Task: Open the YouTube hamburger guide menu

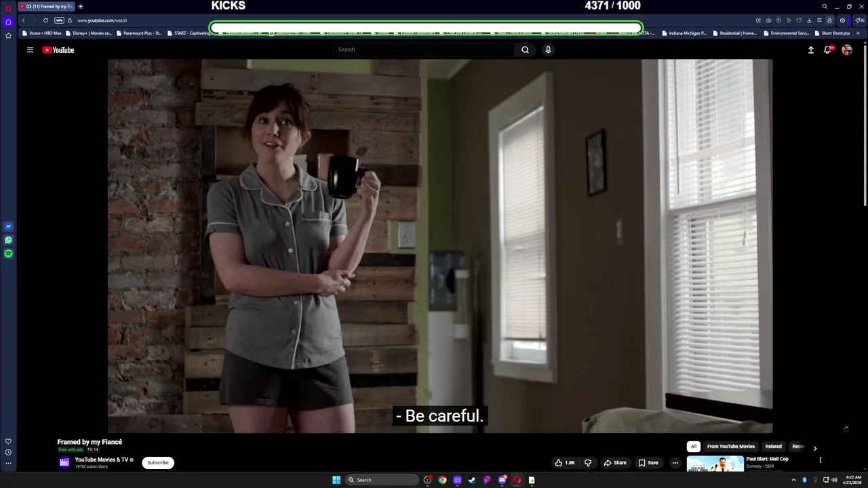Action: point(30,49)
